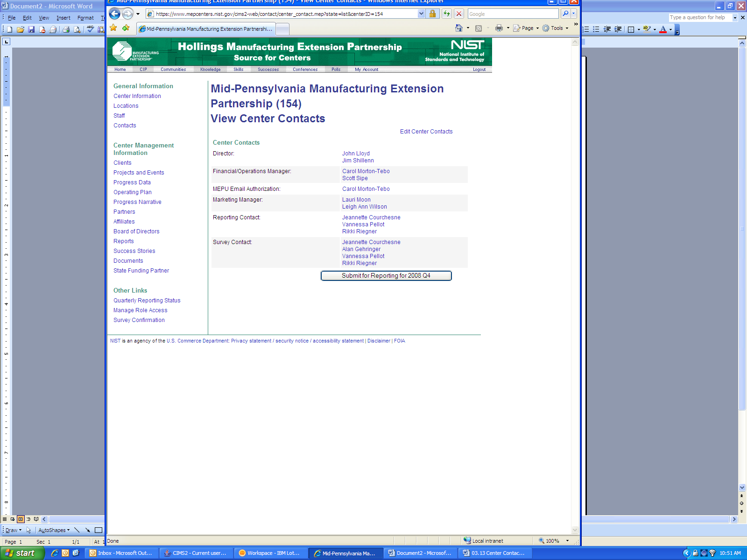Open the new blank browser tab
The width and height of the screenshot is (747, 560).
(282, 29)
